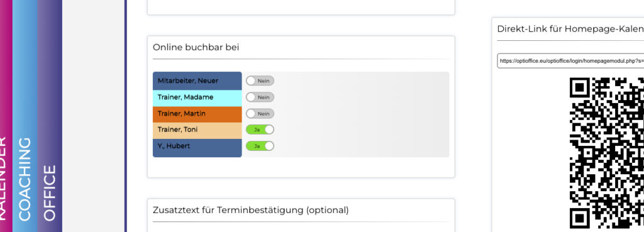Screen dimensions: 644x232
Task: Switch off the Y., Hubert toggle
Action: (x=260, y=146)
